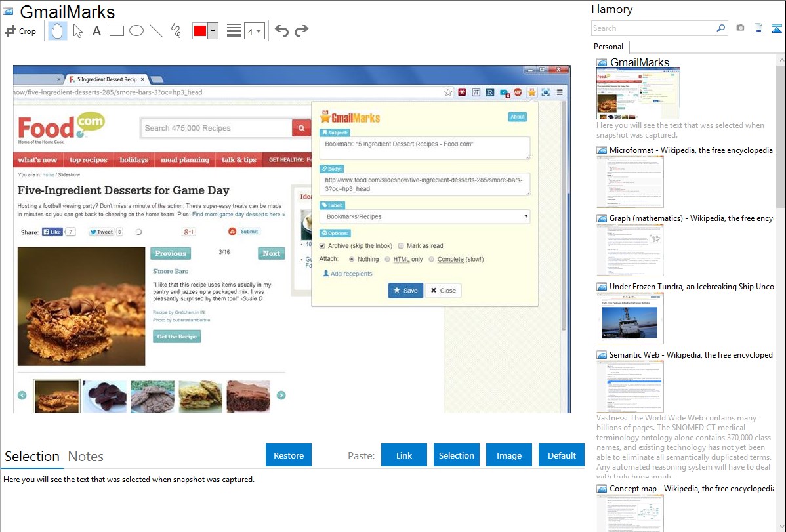Click the what's new menu item
This screenshot has width=786, height=532.
38,160
